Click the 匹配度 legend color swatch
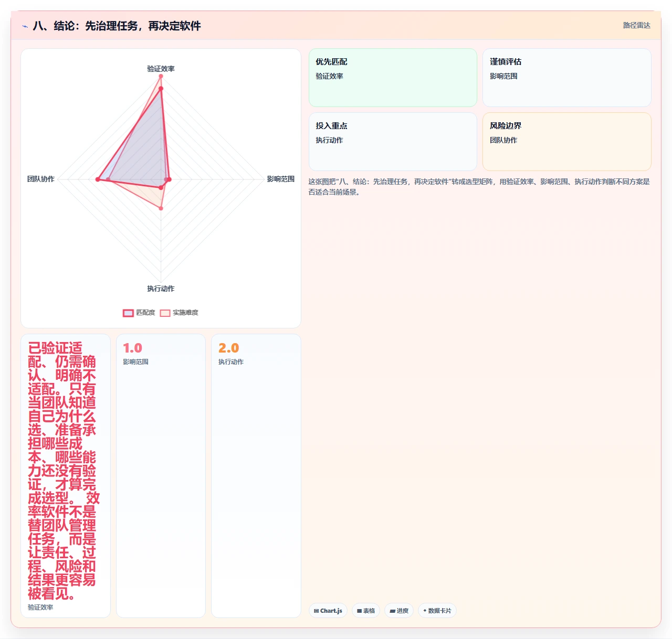The image size is (672, 639). coord(128,313)
